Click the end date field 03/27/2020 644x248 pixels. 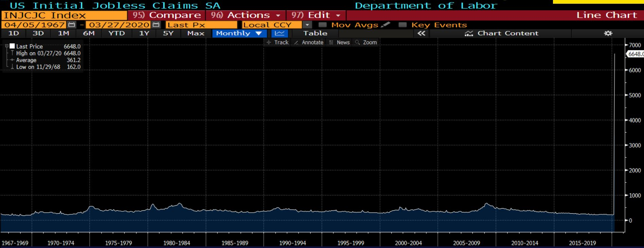tap(118, 25)
